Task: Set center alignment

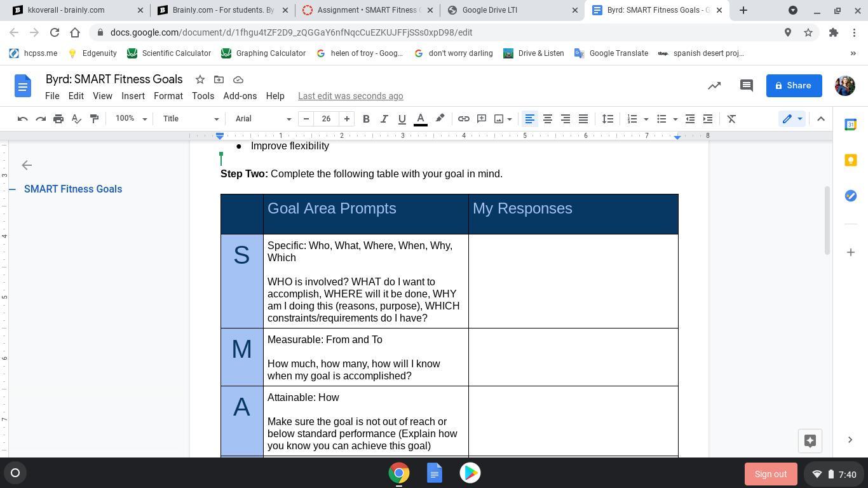Action: click(x=547, y=119)
